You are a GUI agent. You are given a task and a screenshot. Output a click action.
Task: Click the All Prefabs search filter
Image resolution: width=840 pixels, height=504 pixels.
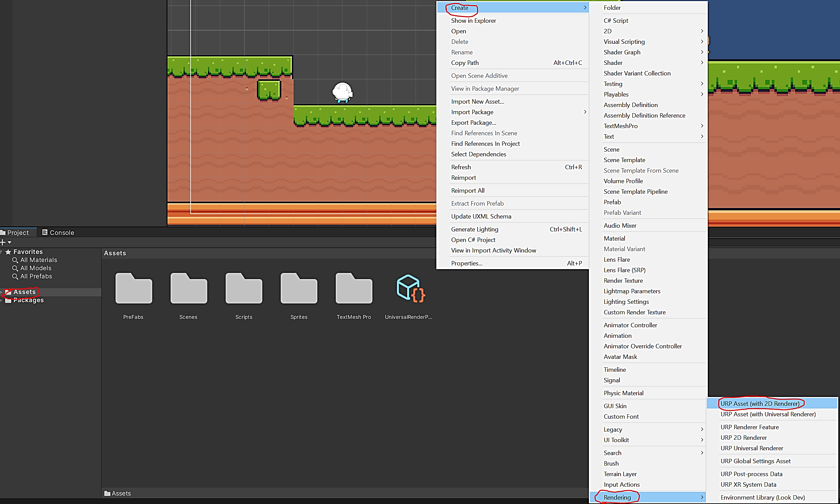(36, 276)
